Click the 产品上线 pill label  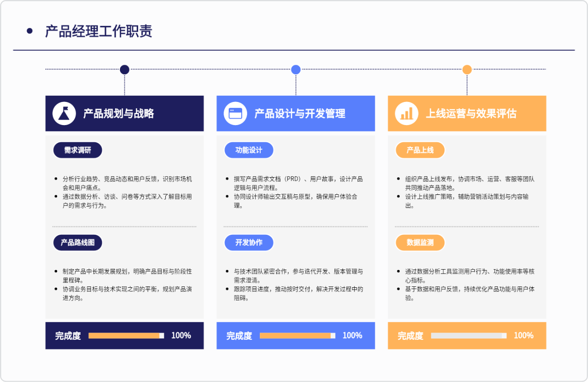(x=420, y=150)
